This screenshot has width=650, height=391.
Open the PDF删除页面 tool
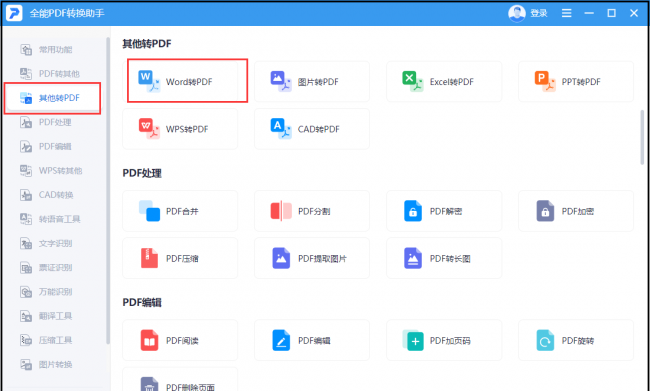(180, 379)
